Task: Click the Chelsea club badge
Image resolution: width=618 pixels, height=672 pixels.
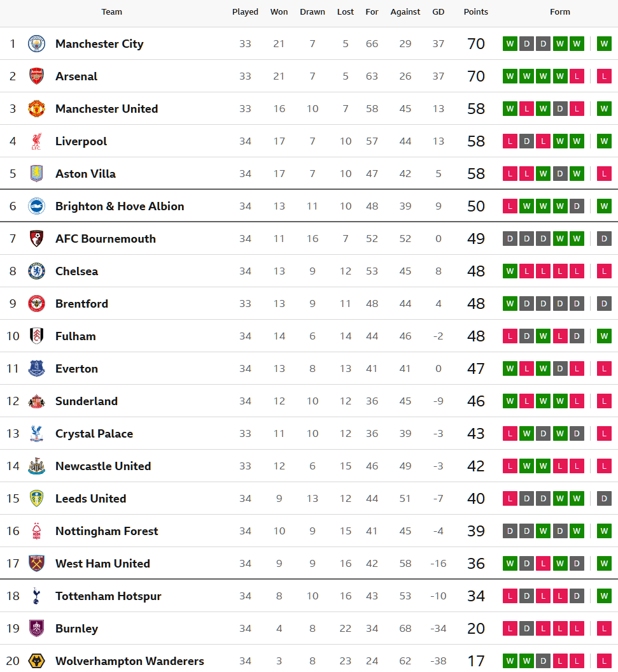Action: coord(36,271)
